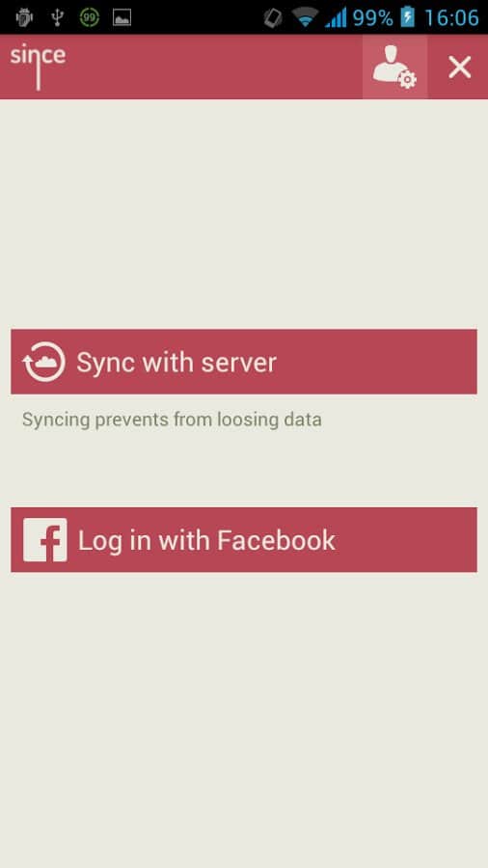The image size is (488, 868).
Task: Tap the 16:06 clock in status bar
Action: pyautogui.click(x=451, y=17)
